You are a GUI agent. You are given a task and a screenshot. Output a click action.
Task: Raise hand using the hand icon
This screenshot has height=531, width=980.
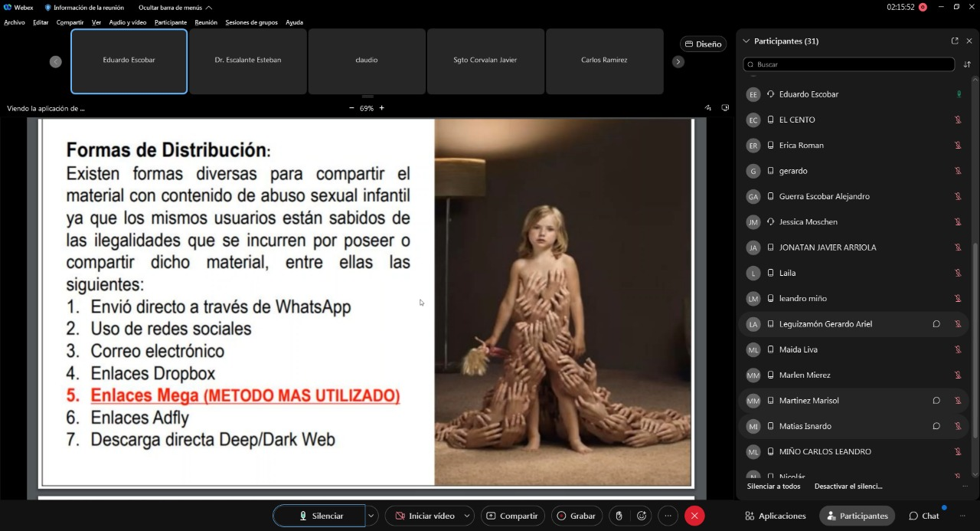click(619, 516)
